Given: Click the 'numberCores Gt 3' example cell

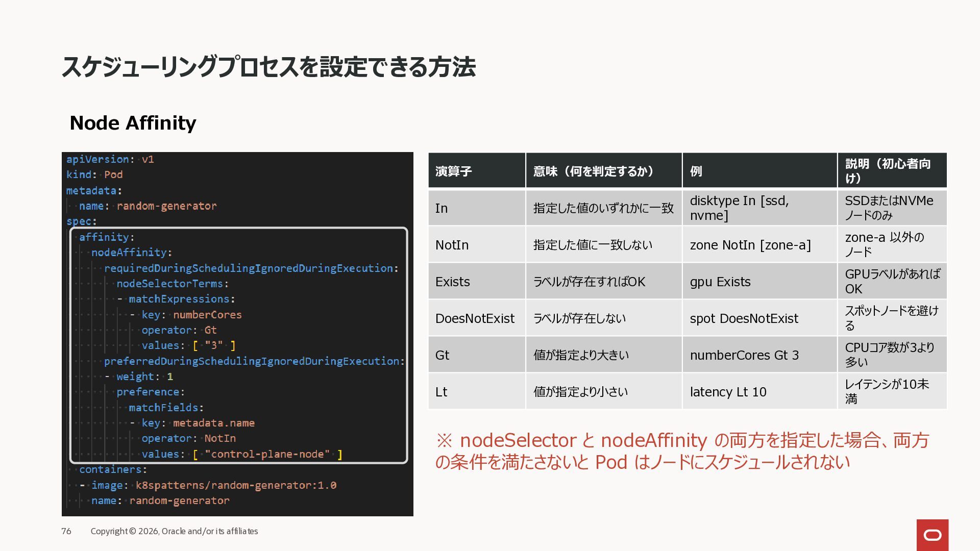Looking at the screenshot, I should [744, 355].
